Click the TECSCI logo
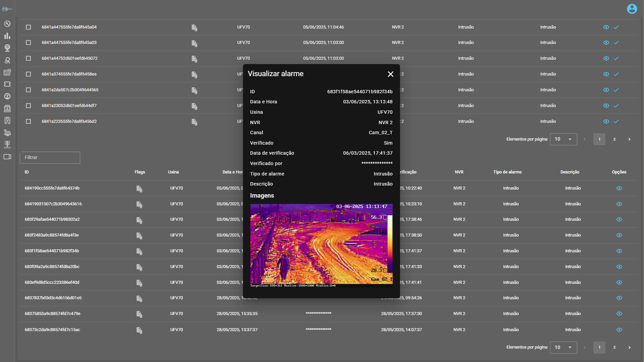This screenshot has height=362, width=644. click(7, 9)
